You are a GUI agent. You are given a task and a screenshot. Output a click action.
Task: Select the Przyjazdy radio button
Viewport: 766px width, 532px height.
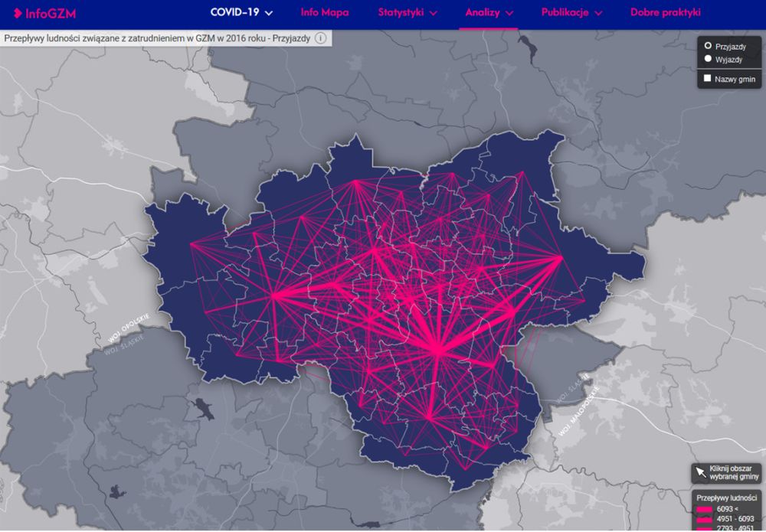click(x=708, y=47)
